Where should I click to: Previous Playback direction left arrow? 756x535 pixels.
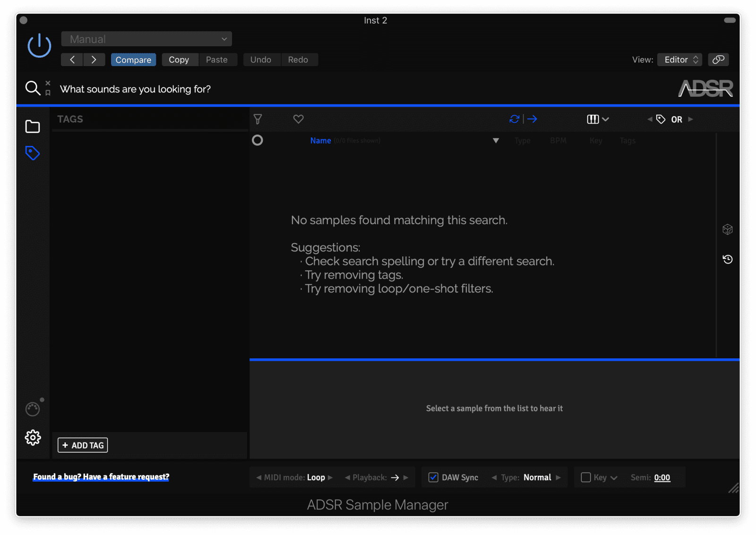[347, 477]
